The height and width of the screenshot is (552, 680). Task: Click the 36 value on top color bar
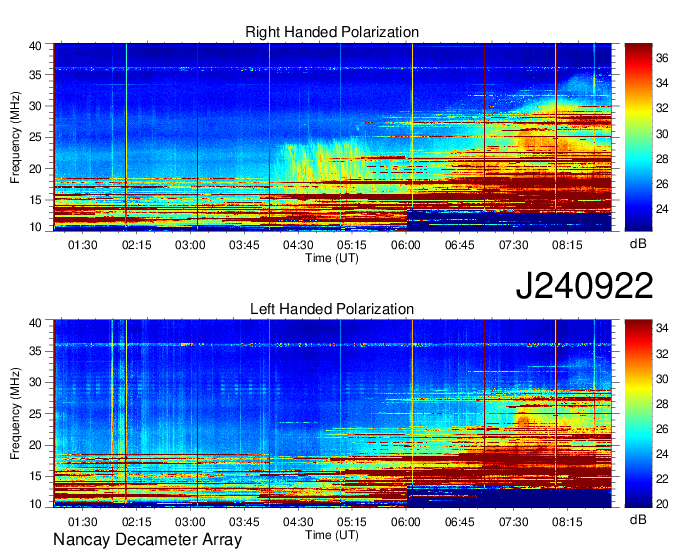click(x=662, y=58)
